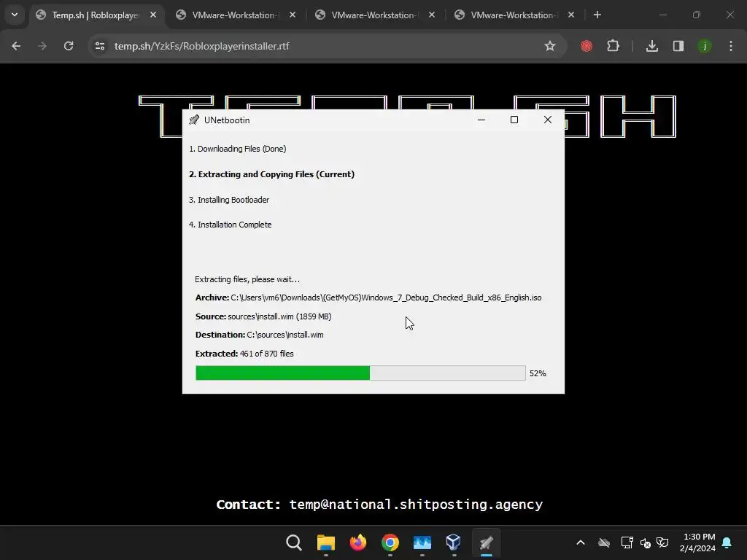Minimize the Chrome window
Viewport: 747px width, 560px height.
[662, 15]
